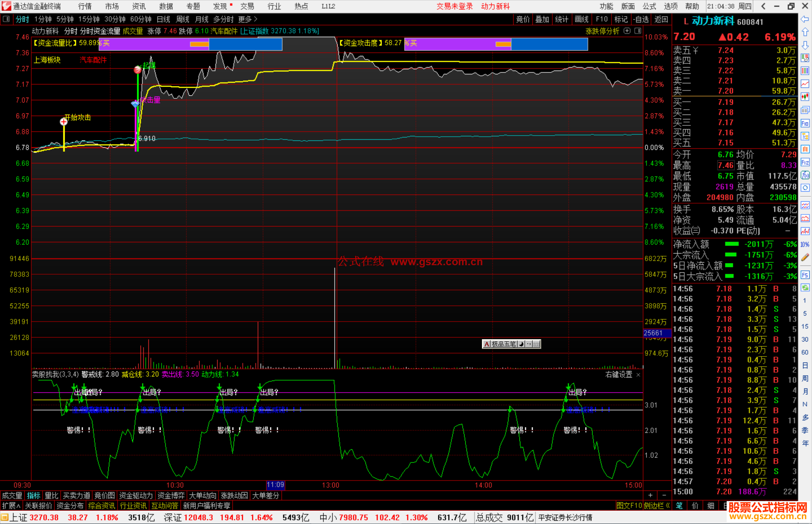The image size is (812, 524).
Task: Click the F10 sidebar icon
Action: [x=805, y=124]
